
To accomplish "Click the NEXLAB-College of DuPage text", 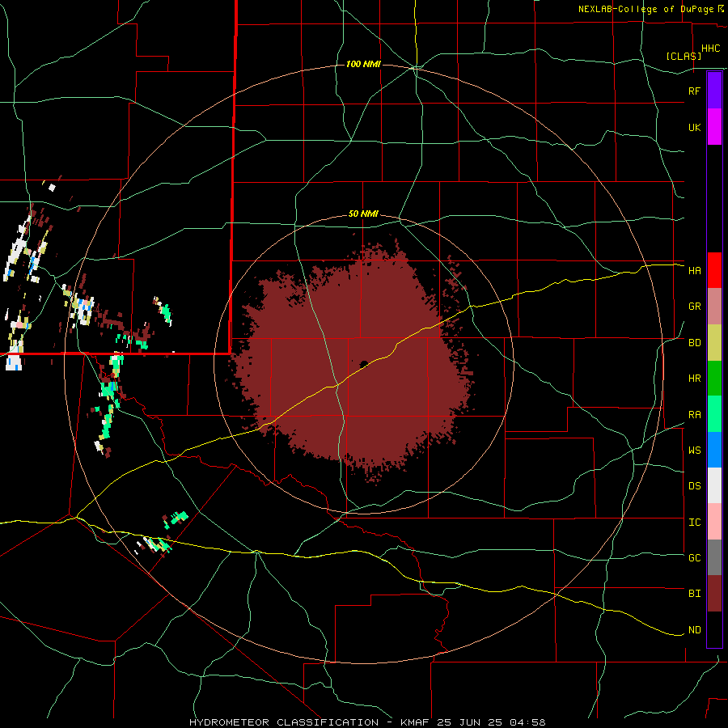I will (x=645, y=9).
